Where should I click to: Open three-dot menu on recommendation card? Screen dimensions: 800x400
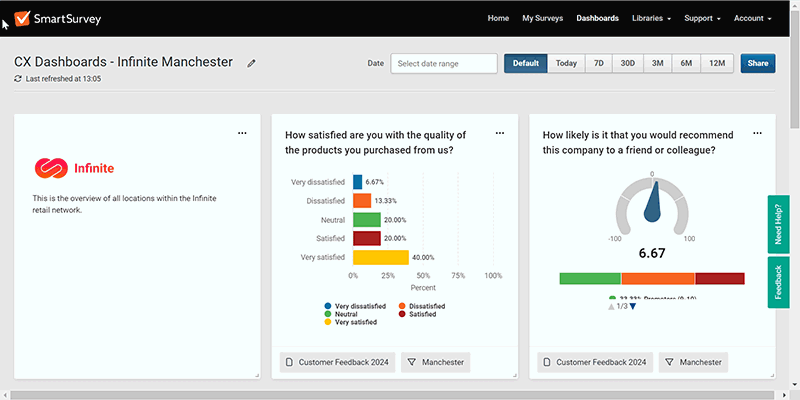point(756,132)
